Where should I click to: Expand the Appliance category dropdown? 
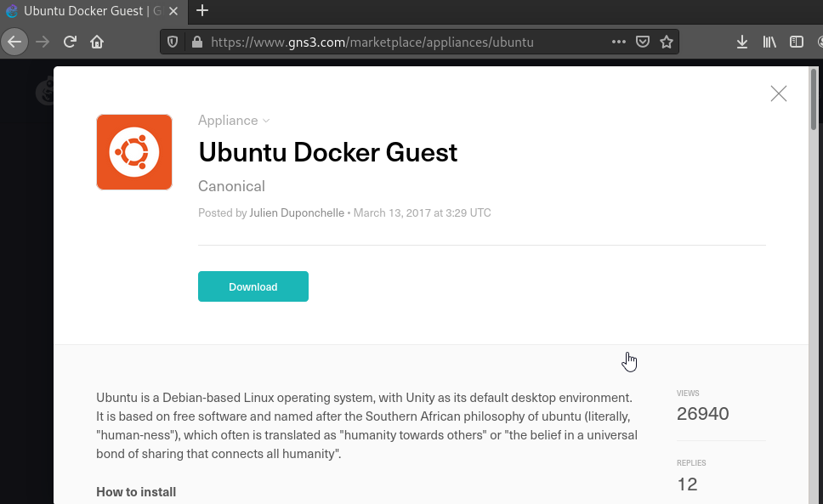tap(234, 121)
